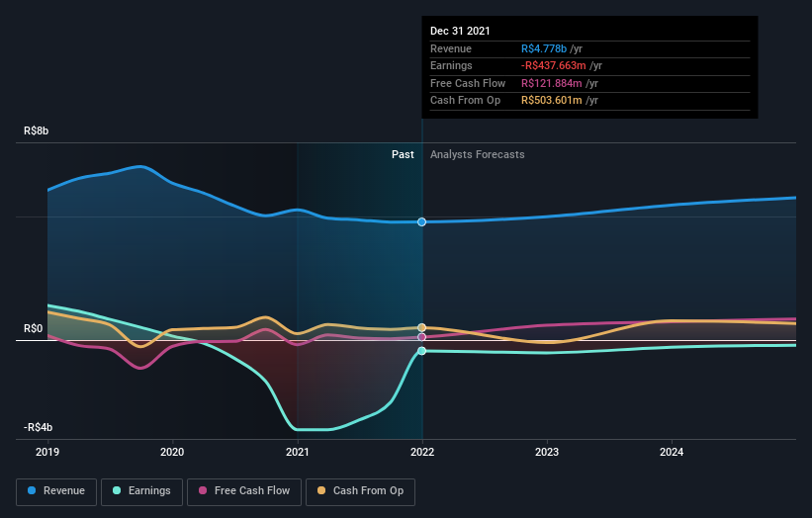This screenshot has height=518, width=812.
Task: Click the Earnings row label in tooltip
Action: [451, 65]
